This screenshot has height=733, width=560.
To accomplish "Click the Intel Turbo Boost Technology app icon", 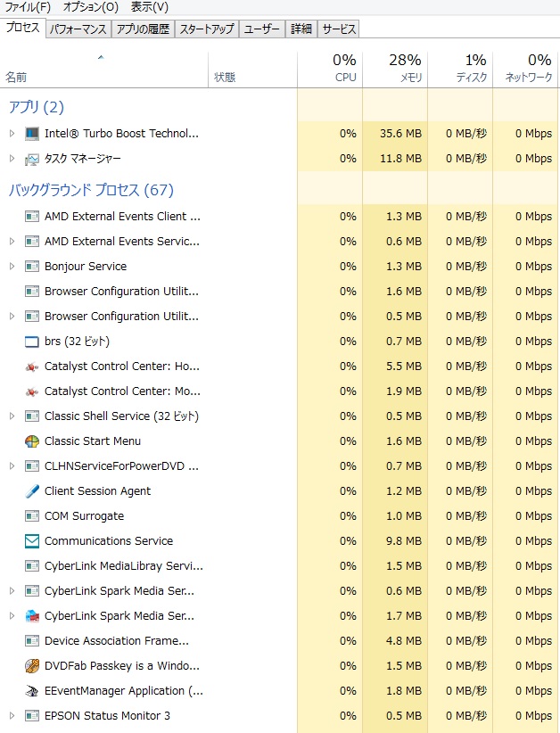I will [x=32, y=134].
